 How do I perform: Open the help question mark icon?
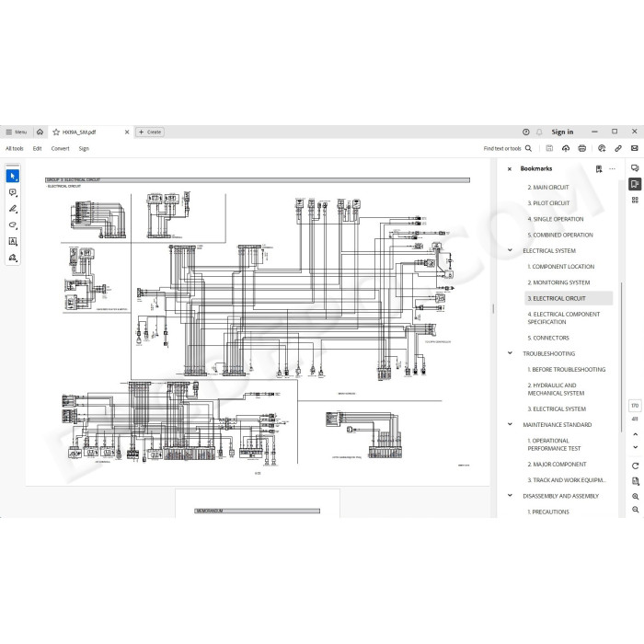525,132
